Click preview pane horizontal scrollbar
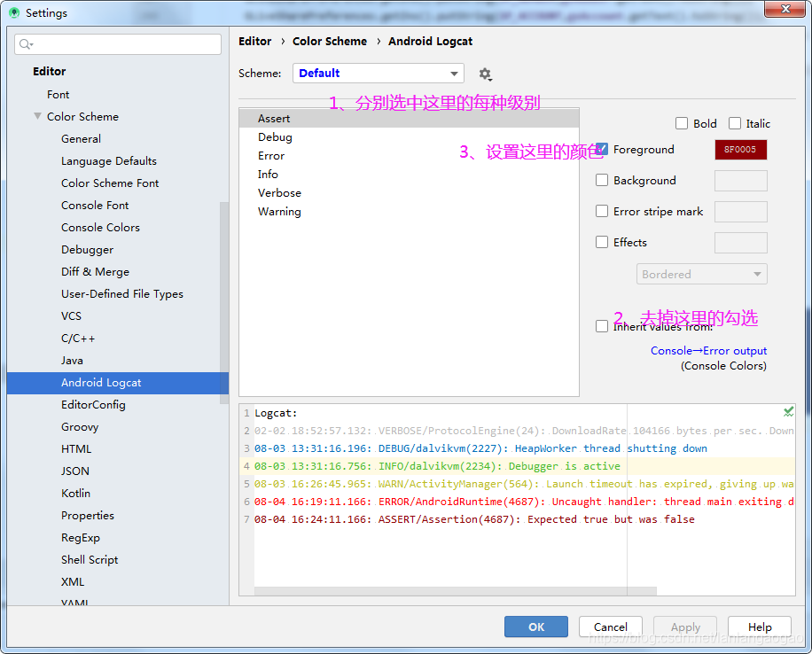This screenshot has width=812, height=654. click(455, 591)
